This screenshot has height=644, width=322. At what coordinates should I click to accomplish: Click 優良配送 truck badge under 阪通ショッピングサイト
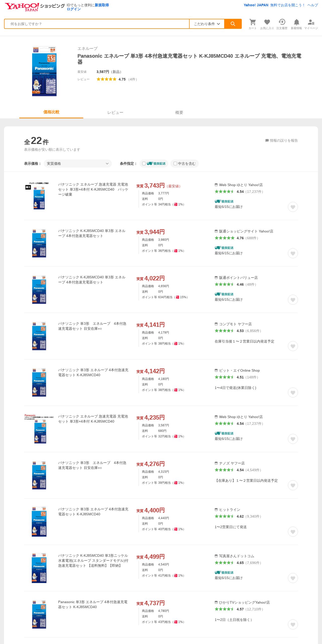coord(224,248)
